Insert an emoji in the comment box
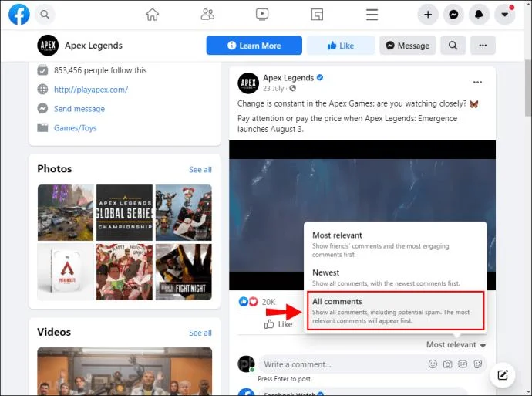532x396 pixels. point(433,364)
